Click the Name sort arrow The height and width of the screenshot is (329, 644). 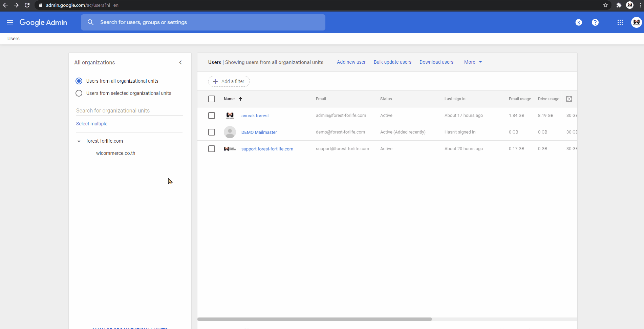(240, 99)
